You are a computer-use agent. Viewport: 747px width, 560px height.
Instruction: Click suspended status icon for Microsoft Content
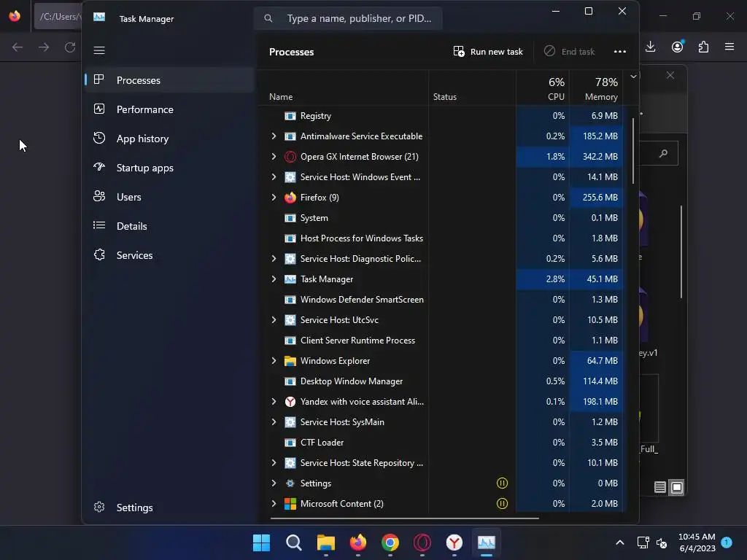click(x=502, y=504)
